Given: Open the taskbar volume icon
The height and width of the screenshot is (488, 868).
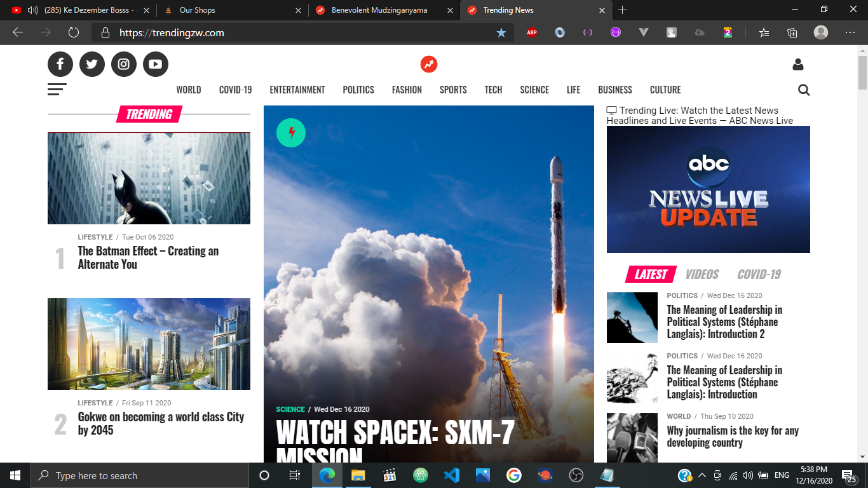Looking at the screenshot, I should (747, 475).
